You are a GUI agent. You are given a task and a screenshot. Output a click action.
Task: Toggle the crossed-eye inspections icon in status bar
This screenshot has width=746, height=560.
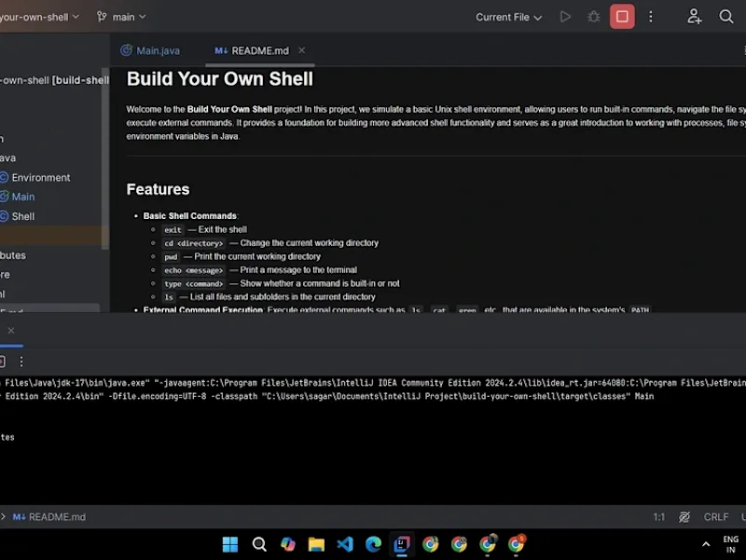pyautogui.click(x=684, y=517)
